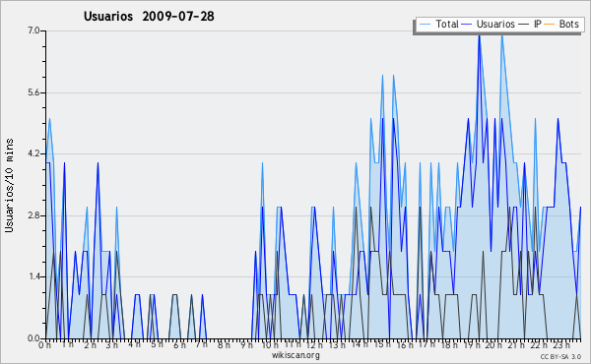Click the x-axis label '1 h'
This screenshot has height=364, width=591.
[67, 344]
